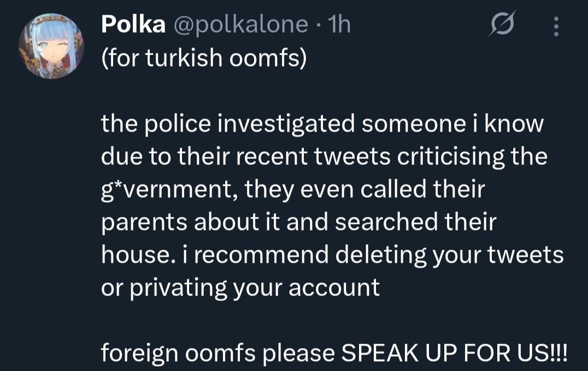Click the line "or privating your account"
Screen dimensions: 588x371
click(x=240, y=288)
